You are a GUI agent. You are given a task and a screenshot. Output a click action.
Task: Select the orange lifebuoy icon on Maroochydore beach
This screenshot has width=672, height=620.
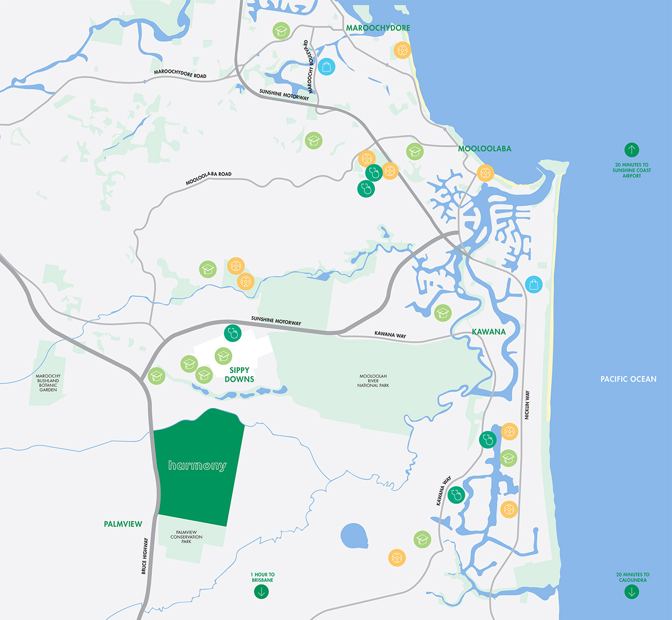[x=402, y=51]
